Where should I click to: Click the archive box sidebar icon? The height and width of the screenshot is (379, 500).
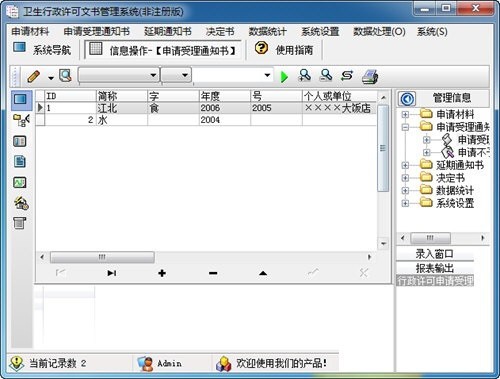point(20,223)
